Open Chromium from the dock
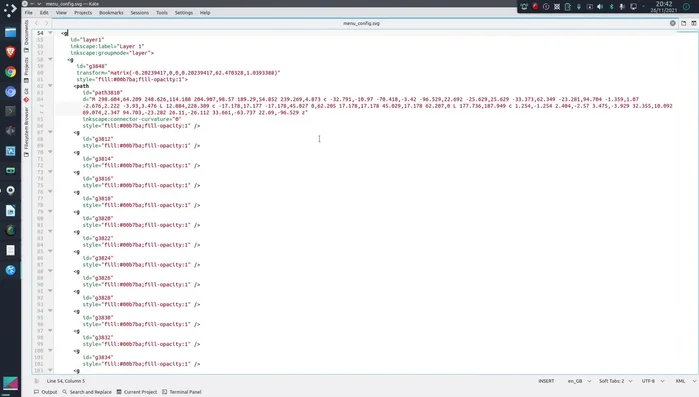The width and height of the screenshot is (699, 397). [10, 91]
